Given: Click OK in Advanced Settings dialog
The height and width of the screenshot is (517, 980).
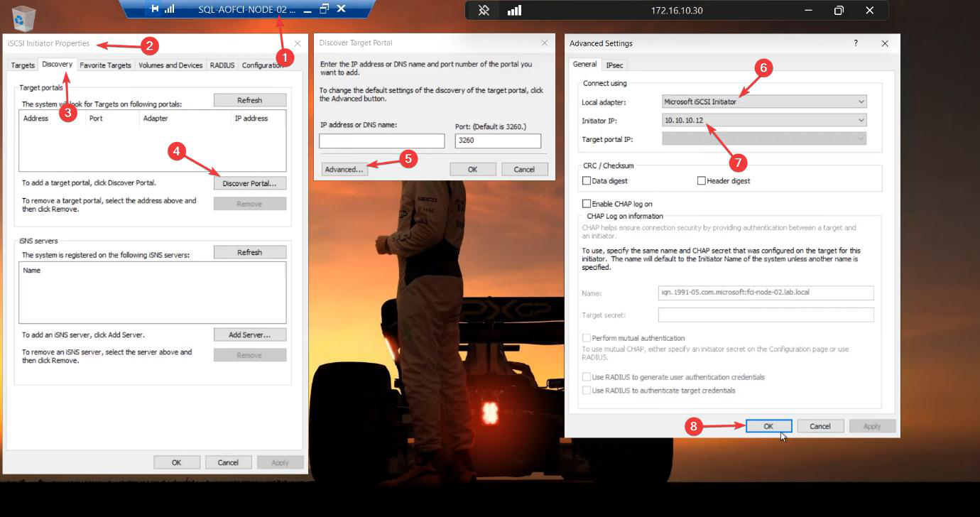Looking at the screenshot, I should pyautogui.click(x=768, y=426).
